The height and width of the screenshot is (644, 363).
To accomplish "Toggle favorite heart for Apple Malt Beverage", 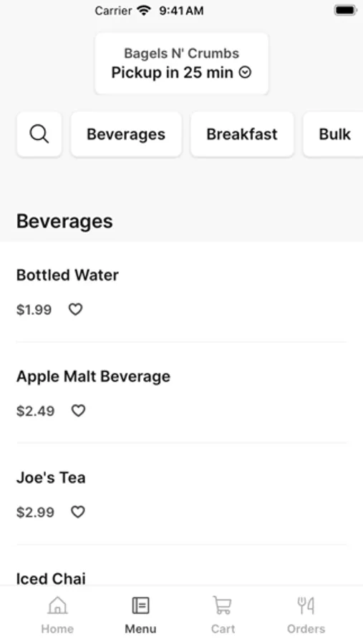I will coord(78,410).
